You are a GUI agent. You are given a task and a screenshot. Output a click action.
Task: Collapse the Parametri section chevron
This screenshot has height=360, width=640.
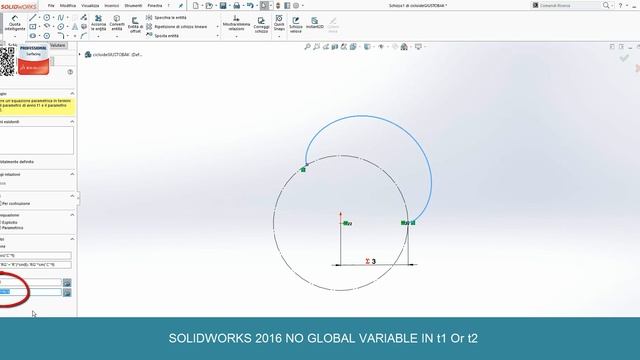click(72, 239)
